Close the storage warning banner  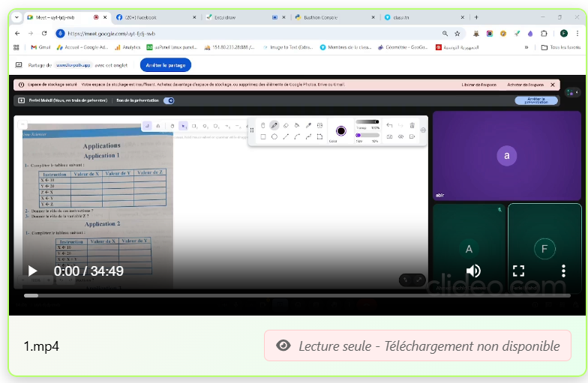(x=553, y=85)
